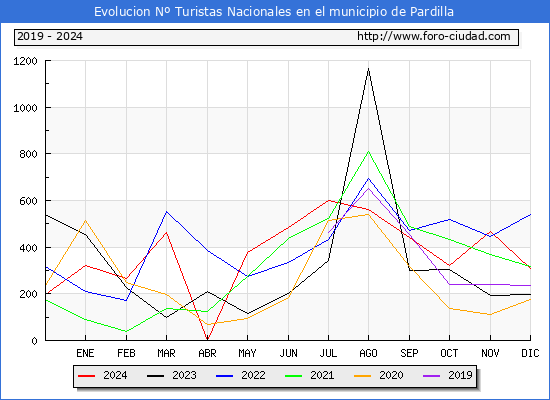
Task: Click the red 2024 legend swatch
Action: [87, 376]
